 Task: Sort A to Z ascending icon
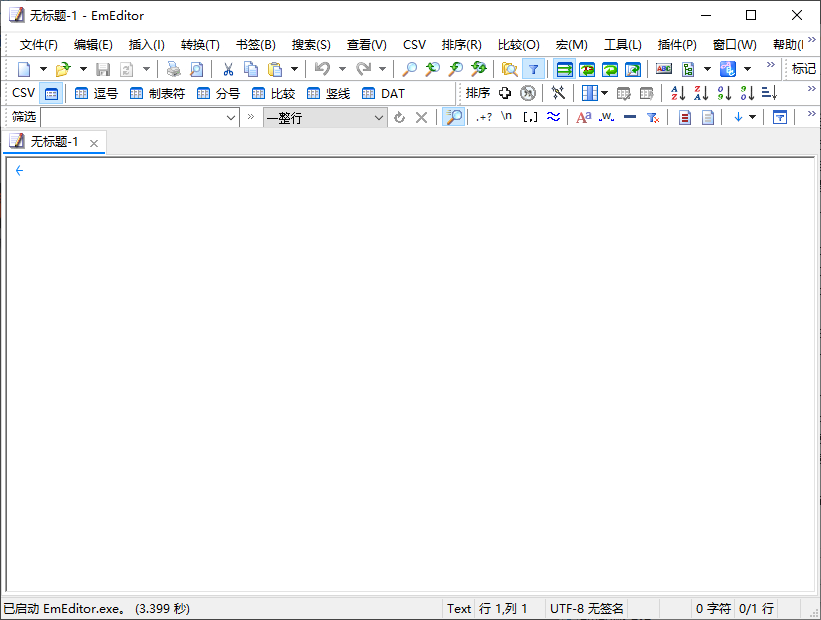[678, 93]
